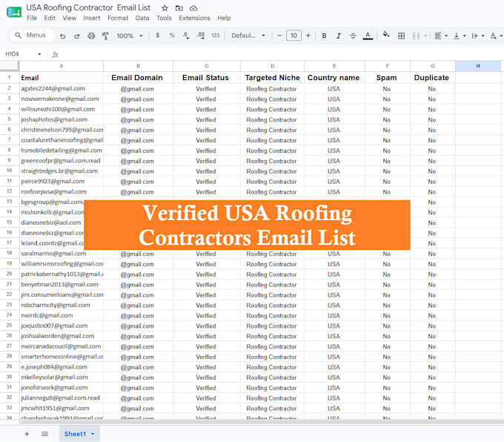Image resolution: width=504 pixels, height=442 pixels.
Task: Click the text rotation icon
Action: [493, 36]
